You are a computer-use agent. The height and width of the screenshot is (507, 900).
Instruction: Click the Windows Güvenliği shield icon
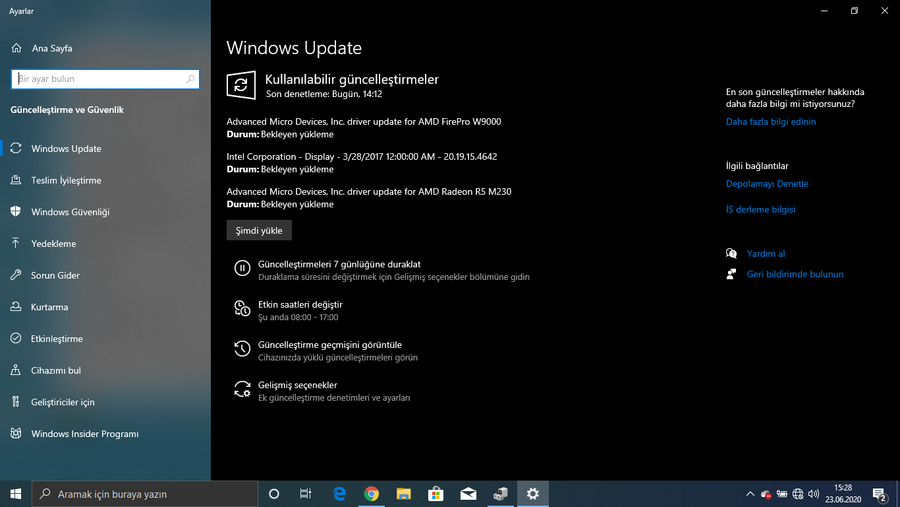[16, 211]
